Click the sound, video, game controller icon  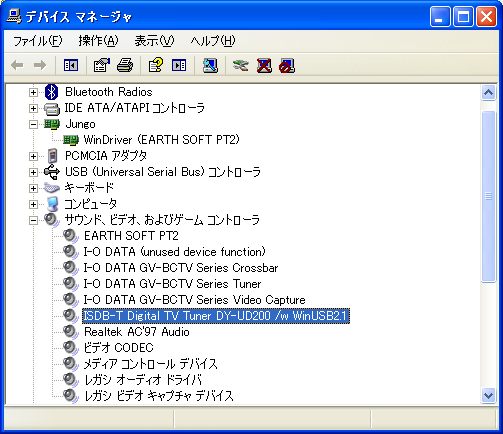[52, 220]
